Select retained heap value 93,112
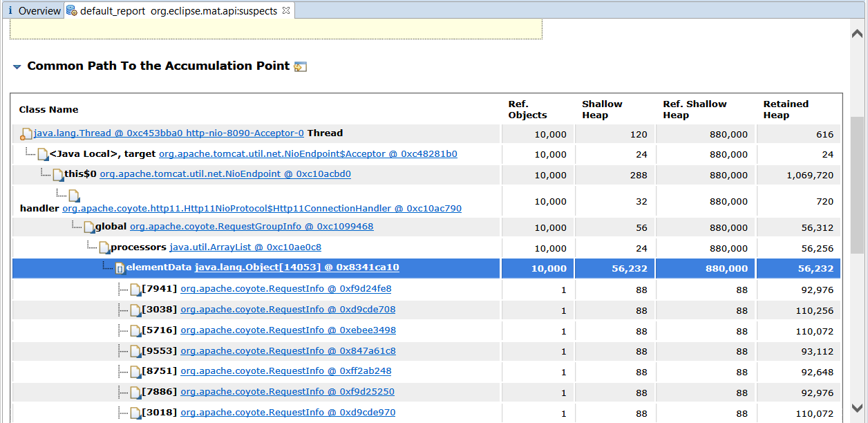The image size is (868, 423). [x=817, y=352]
